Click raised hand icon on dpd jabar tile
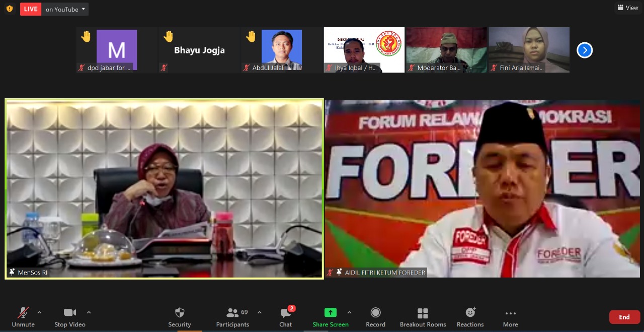The width and height of the screenshot is (644, 332). pos(86,37)
